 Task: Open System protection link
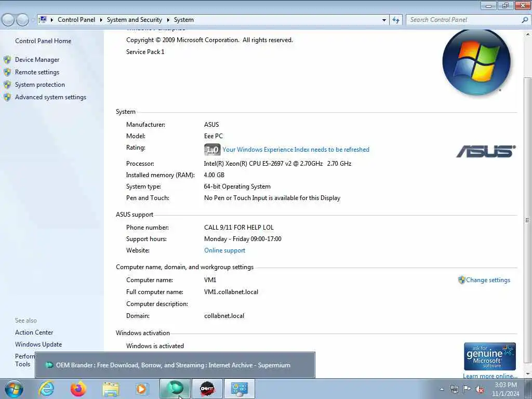(x=39, y=85)
